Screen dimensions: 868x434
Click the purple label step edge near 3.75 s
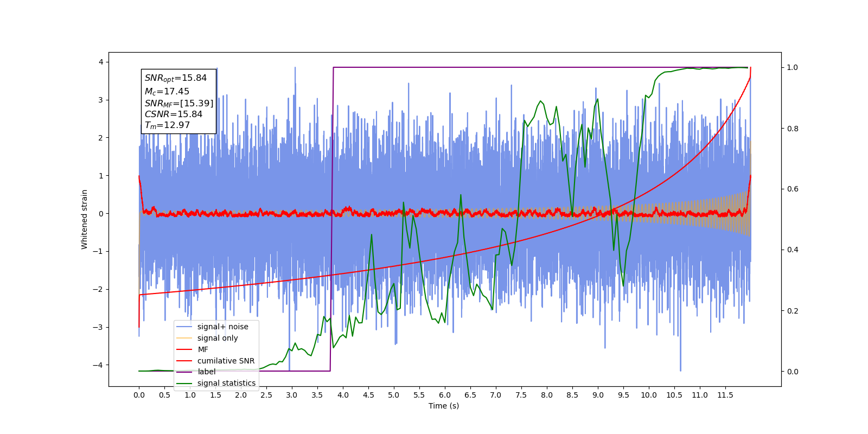click(331, 219)
